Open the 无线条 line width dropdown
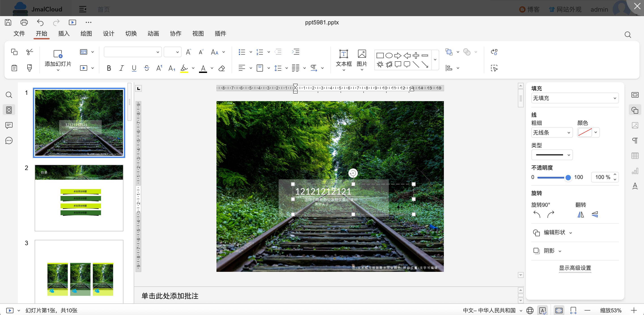This screenshot has height=315, width=644. (x=551, y=132)
